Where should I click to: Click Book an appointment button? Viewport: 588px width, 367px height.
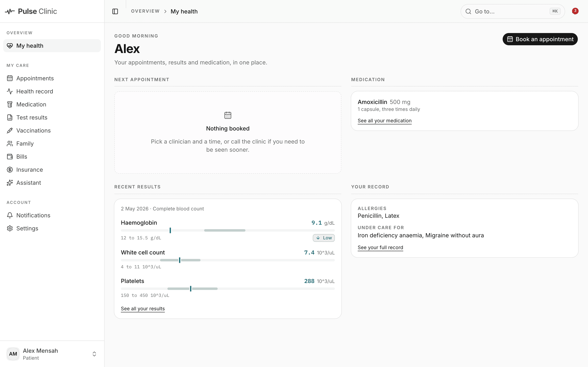pos(540,39)
